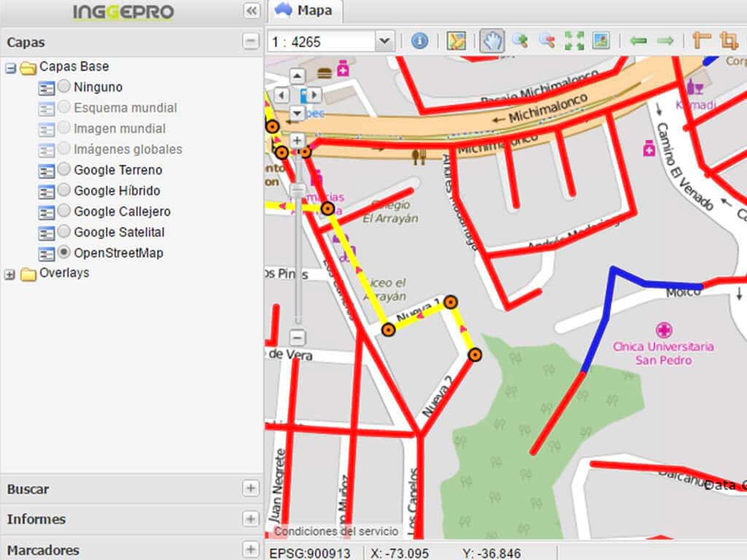Viewport: 747px width, 560px height.
Task: Go to previous map view arrow
Action: 638,41
